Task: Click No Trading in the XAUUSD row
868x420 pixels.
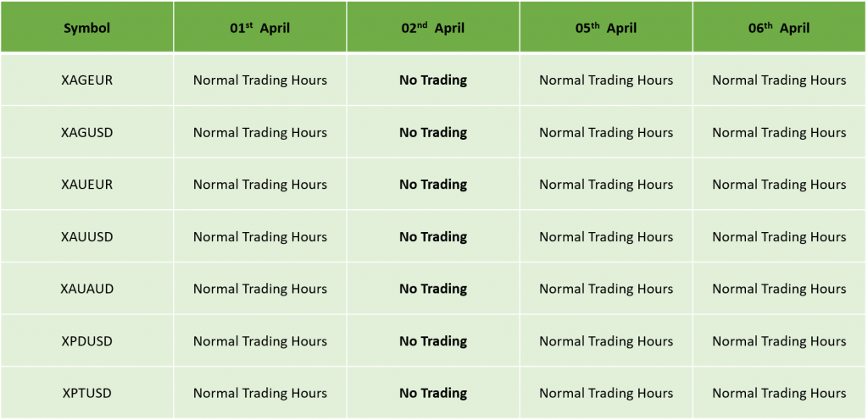Action: pyautogui.click(x=433, y=236)
